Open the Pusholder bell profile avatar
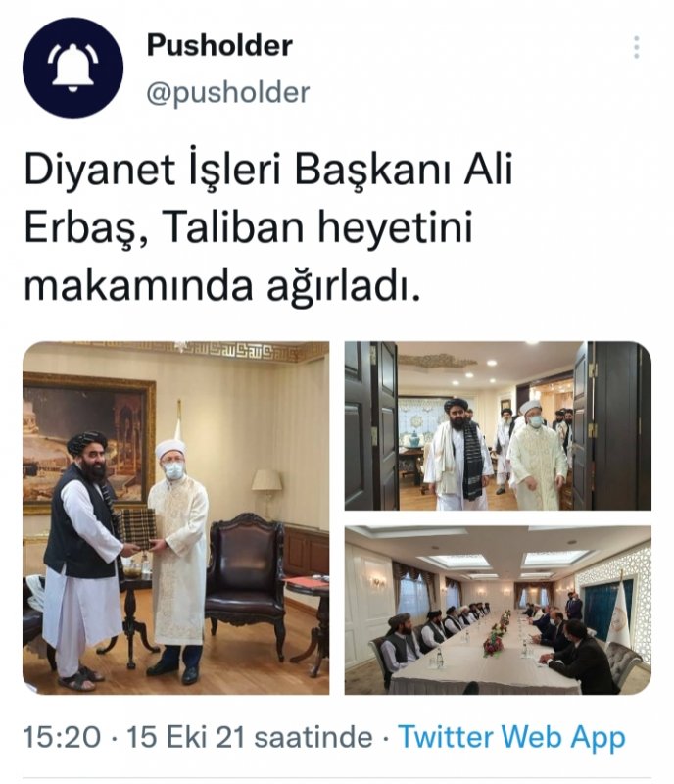Screen dimensions: 674x784 point(73,68)
